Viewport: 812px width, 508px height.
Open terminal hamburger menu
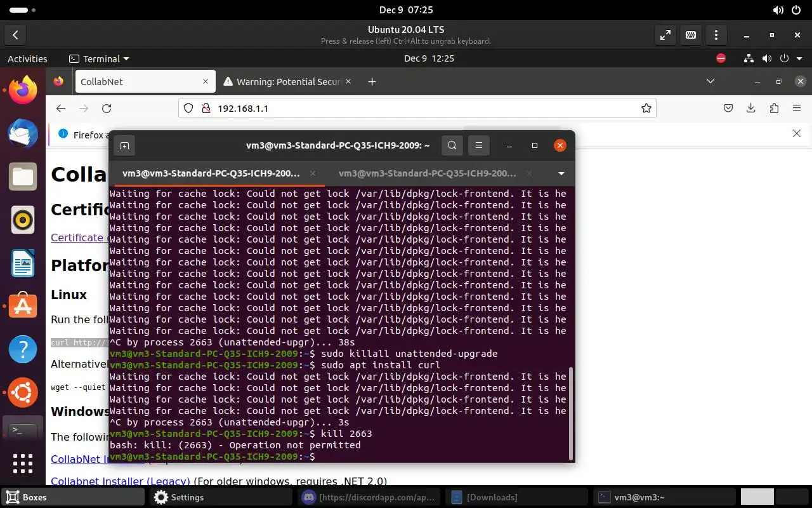(479, 145)
